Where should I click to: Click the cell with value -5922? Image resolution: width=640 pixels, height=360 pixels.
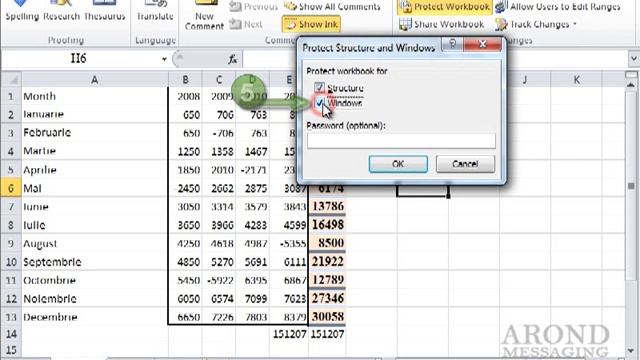219,280
